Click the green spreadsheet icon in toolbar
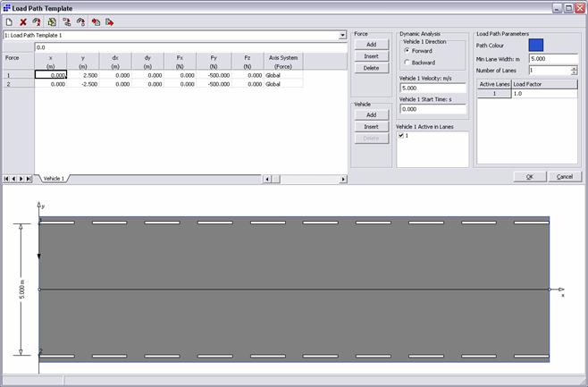The image size is (588, 387). pos(52,21)
